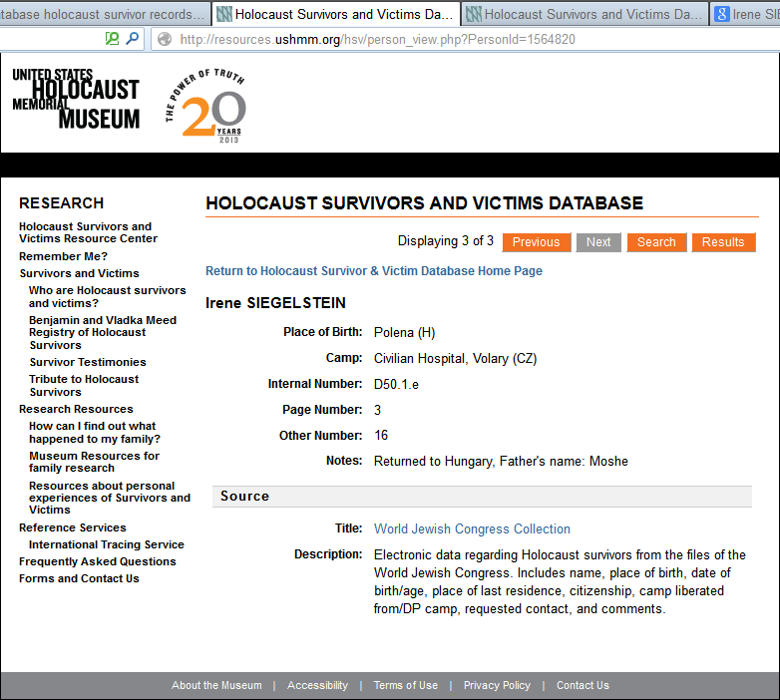Open World Jewish Congress Collection link
The image size is (780, 700).
click(x=472, y=528)
